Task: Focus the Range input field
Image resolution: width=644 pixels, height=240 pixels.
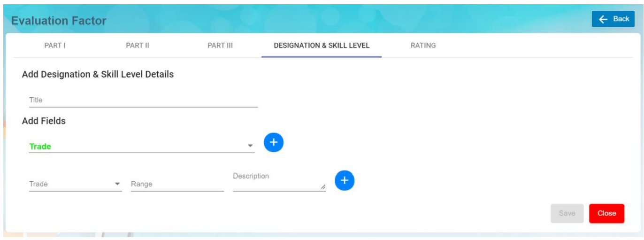Action: pos(177,184)
